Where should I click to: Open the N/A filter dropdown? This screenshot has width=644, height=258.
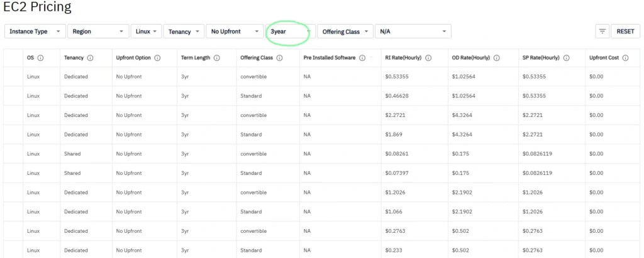tap(413, 31)
